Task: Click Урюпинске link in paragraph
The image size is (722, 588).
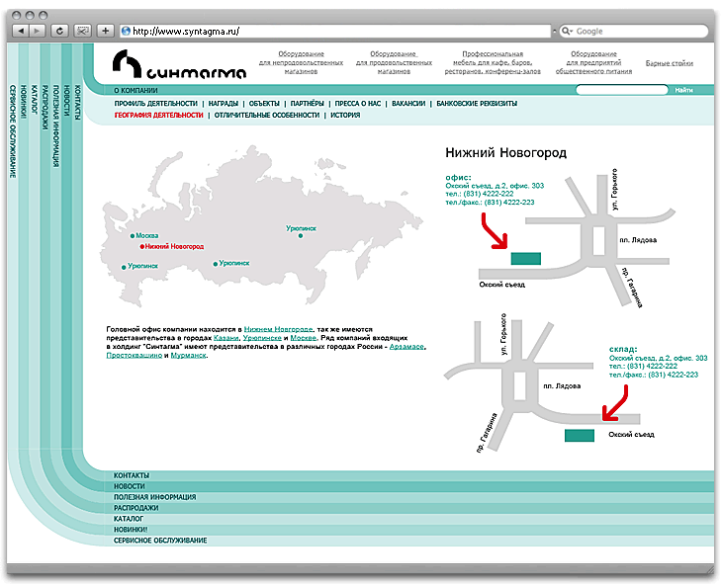Action: coord(262,338)
